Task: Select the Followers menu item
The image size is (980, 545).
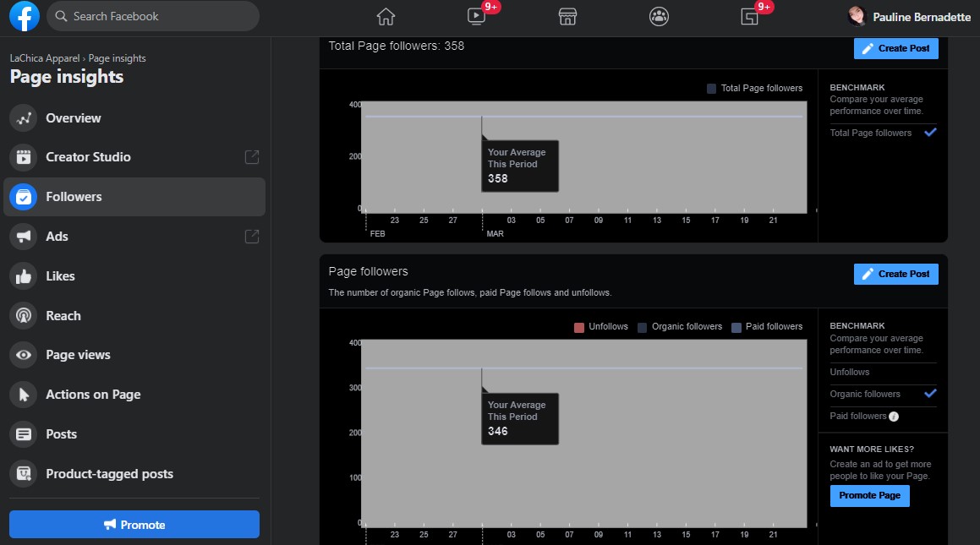Action: click(134, 197)
